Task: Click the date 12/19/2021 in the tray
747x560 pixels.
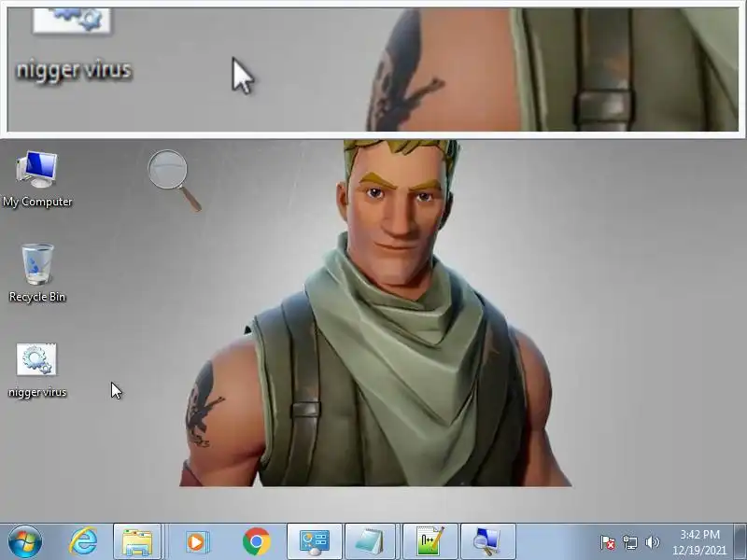Action: 699,550
